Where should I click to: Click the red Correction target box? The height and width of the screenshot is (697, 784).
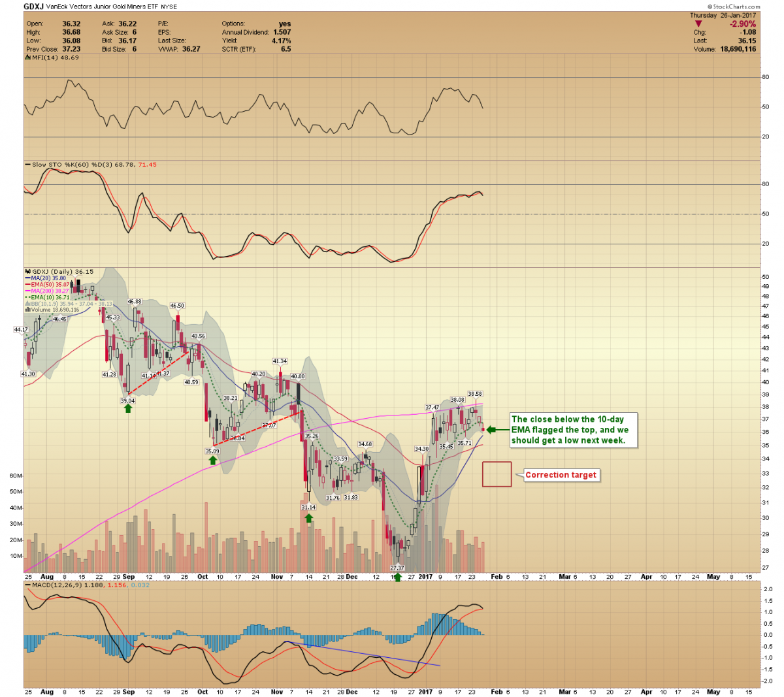[x=497, y=474]
